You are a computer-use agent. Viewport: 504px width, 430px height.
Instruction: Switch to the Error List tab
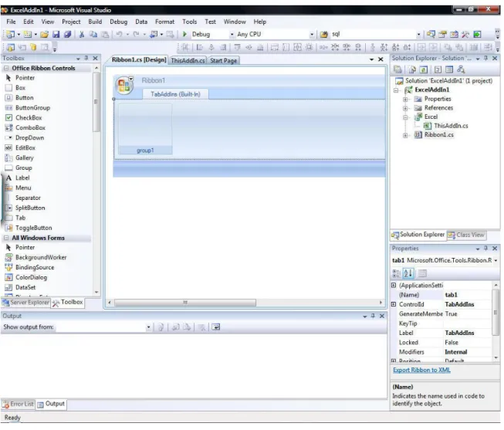click(x=19, y=405)
